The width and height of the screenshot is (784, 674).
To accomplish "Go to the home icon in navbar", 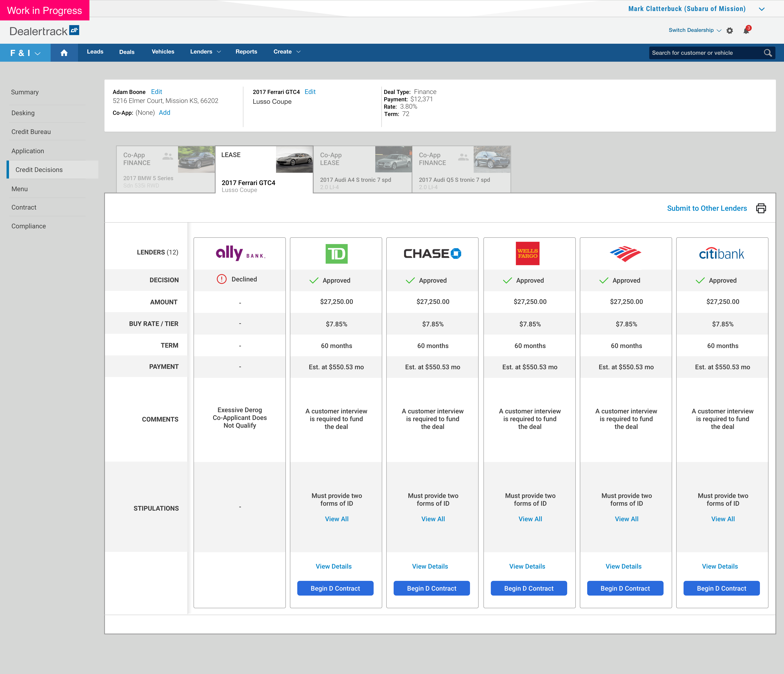I will tap(64, 53).
